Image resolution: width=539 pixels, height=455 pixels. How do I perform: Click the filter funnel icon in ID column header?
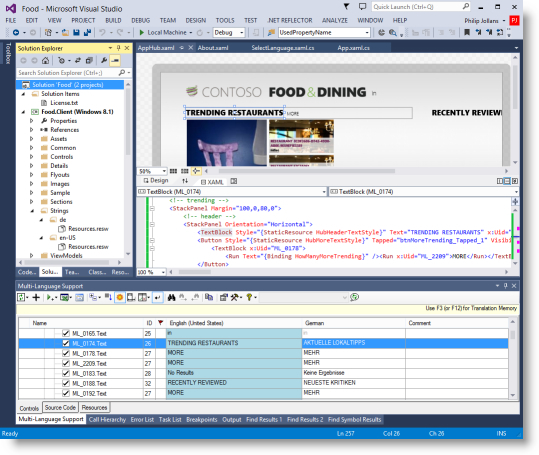(160, 323)
